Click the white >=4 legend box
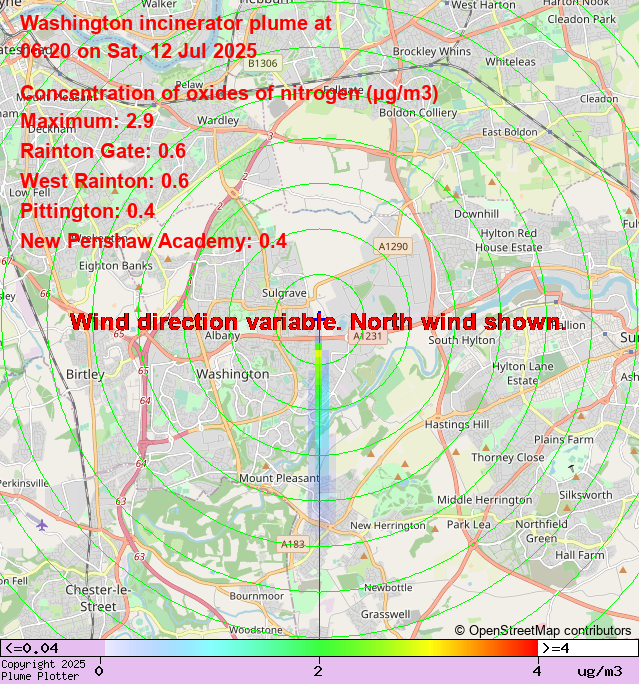The height and width of the screenshot is (684, 639). (x=588, y=648)
